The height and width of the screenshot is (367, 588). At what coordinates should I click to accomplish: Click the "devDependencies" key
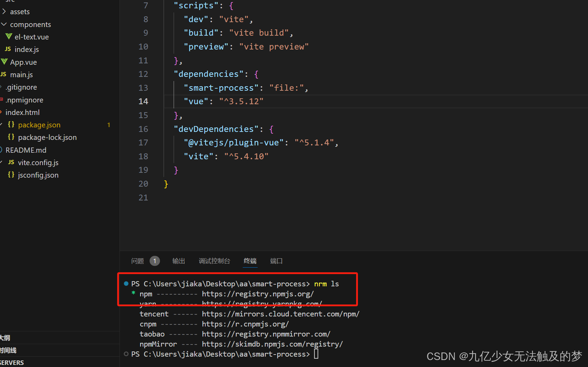216,129
